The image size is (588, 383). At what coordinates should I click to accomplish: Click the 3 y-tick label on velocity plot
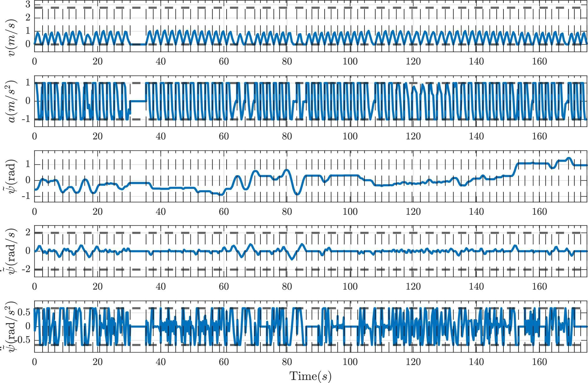28,4
